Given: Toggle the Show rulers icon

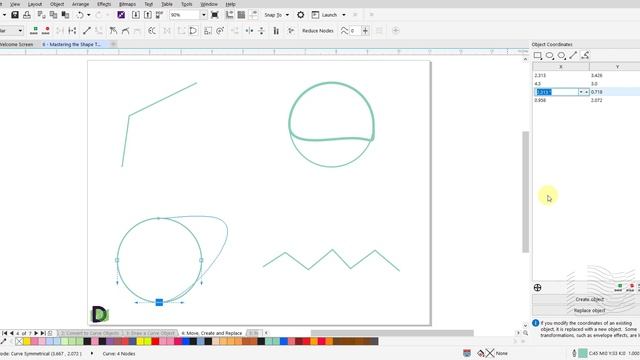Looking at the screenshot, I should click(229, 15).
